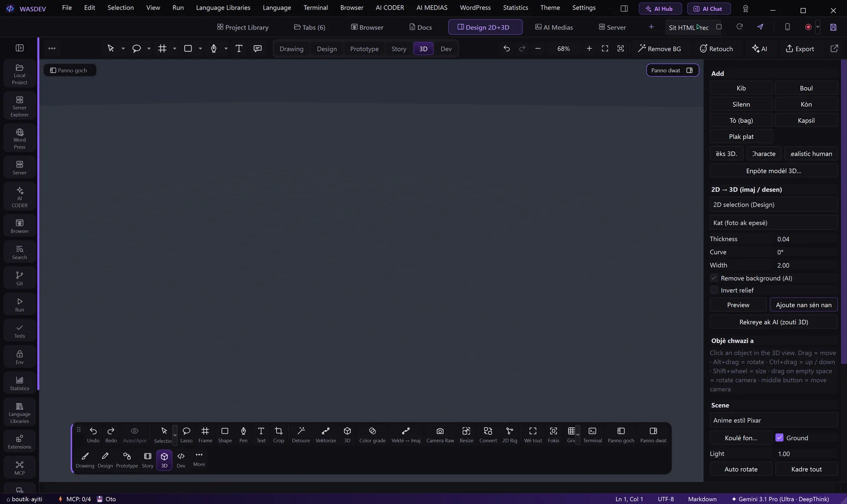
Task: Open the Anime estil Pixar scene dropdown
Action: [774, 420]
